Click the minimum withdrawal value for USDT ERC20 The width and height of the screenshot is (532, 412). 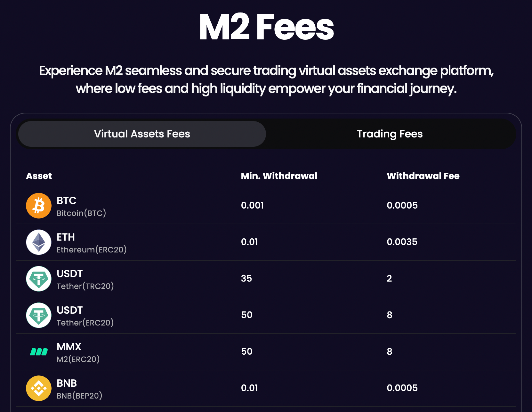246,315
